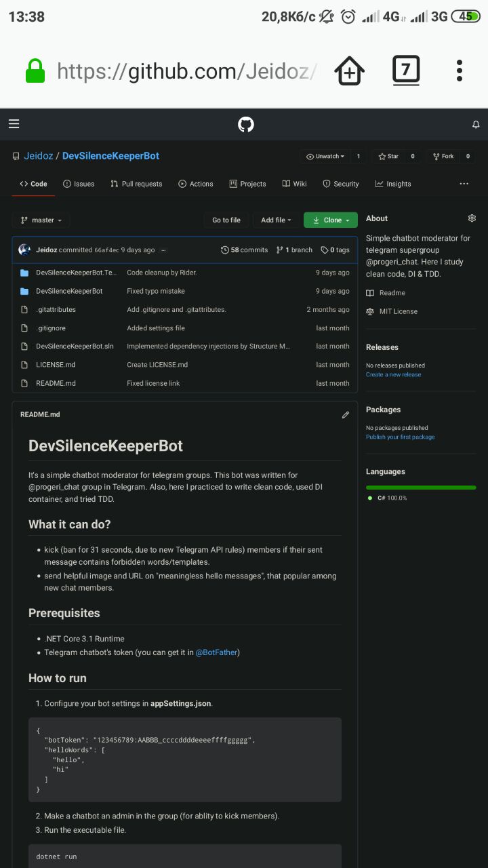Switch to the Code tab
This screenshot has height=868, width=488.
(33, 184)
